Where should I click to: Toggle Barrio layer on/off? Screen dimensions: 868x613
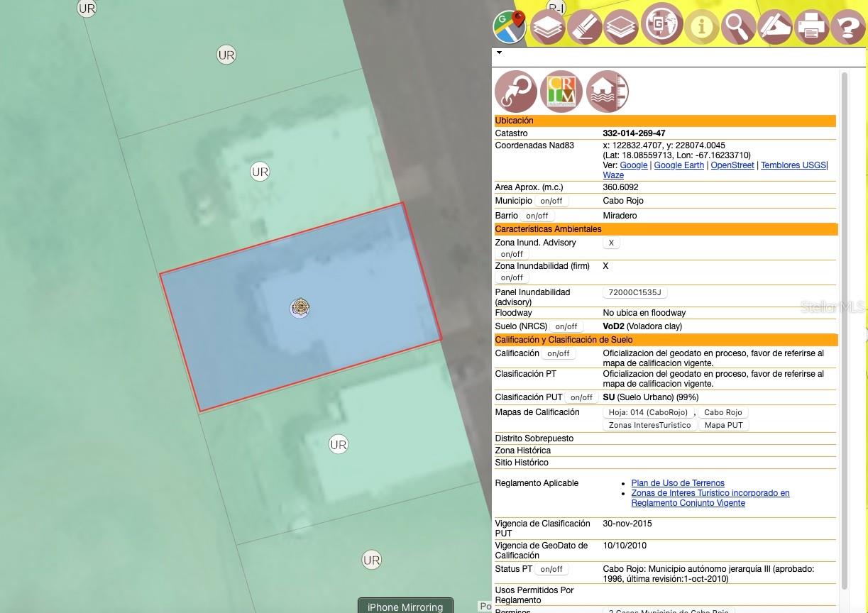click(537, 216)
